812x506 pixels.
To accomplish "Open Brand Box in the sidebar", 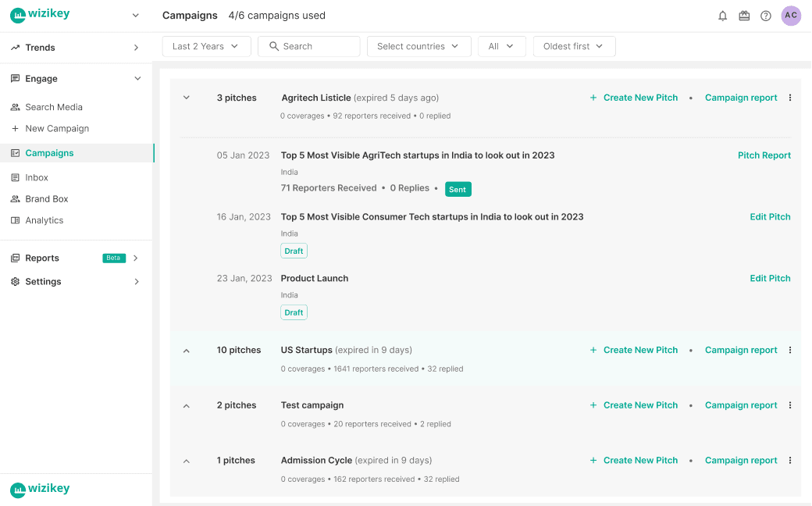I will click(46, 199).
